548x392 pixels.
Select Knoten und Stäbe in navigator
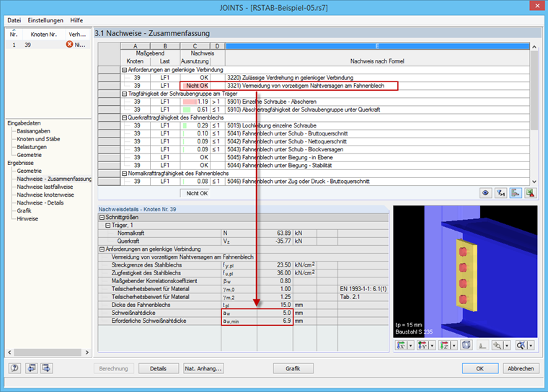coord(38,139)
